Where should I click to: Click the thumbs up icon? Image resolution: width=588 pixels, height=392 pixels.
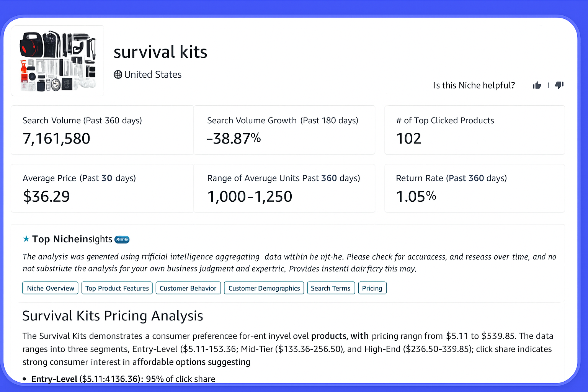tap(537, 85)
